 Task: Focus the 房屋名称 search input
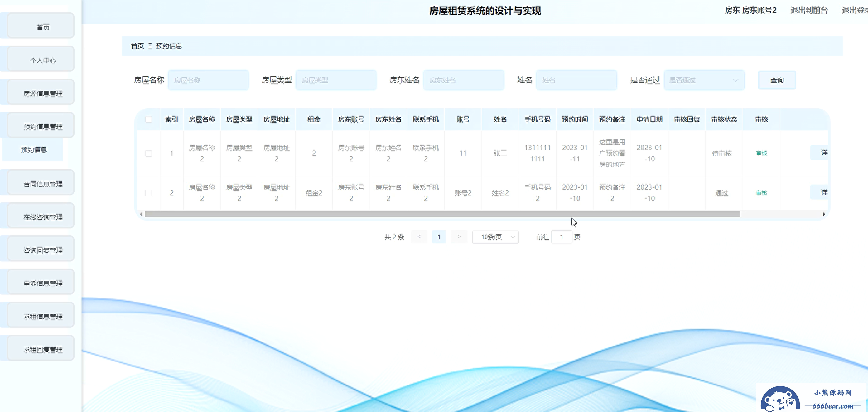[x=208, y=80]
